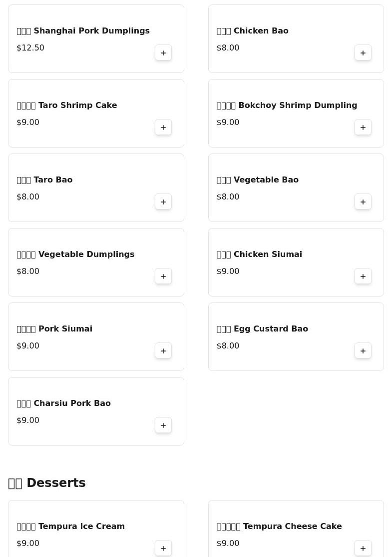Add Vegetable Dumplings to order
This screenshot has height=557, width=392.
click(163, 276)
